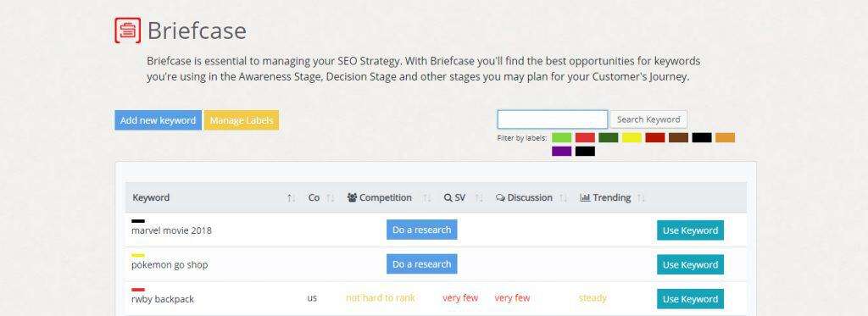Do a research for marvel movie 2018
The width and height of the screenshot is (868, 316).
422,230
